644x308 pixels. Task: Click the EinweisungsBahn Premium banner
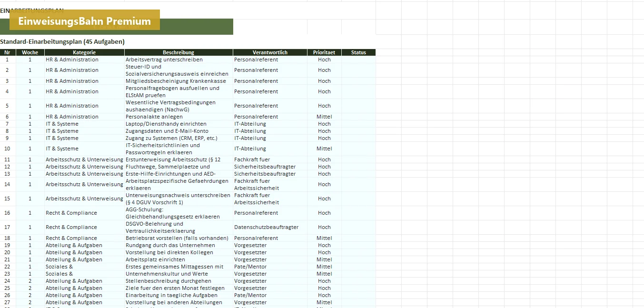coord(85,21)
